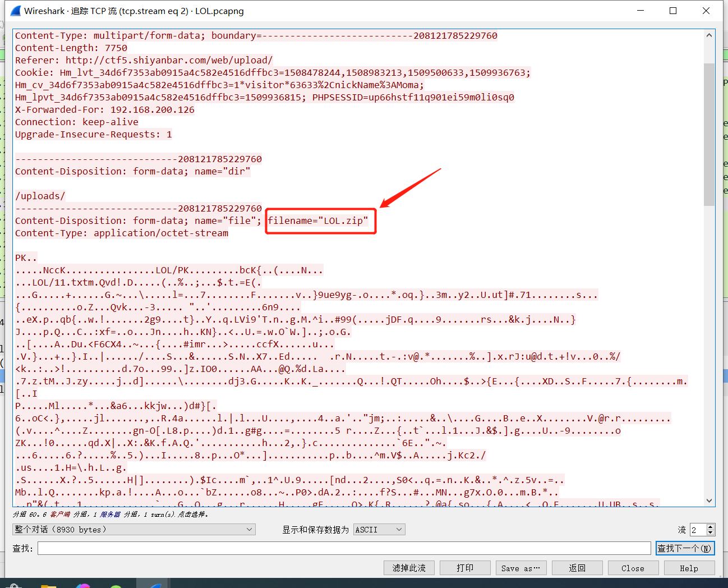728x588 pixels.
Task: Click the 返回 back button
Action: pyautogui.click(x=577, y=568)
